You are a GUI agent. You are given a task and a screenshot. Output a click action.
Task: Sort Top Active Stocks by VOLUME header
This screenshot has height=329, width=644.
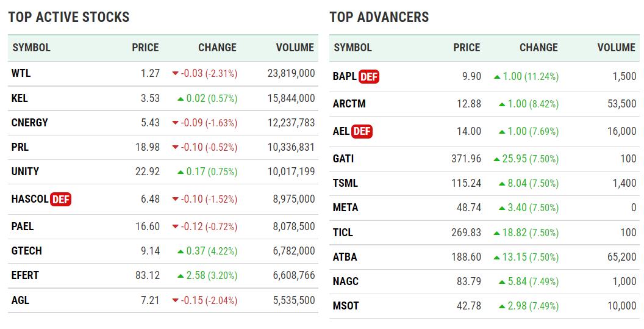(x=295, y=48)
